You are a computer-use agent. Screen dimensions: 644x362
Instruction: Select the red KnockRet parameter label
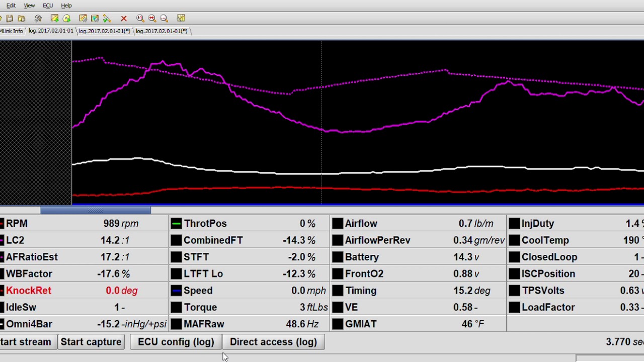[x=28, y=291]
